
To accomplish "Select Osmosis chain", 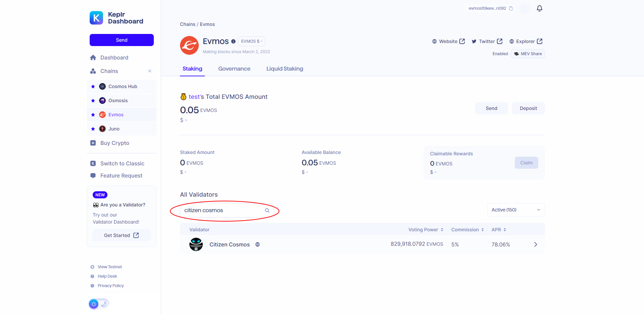I will tap(122, 101).
